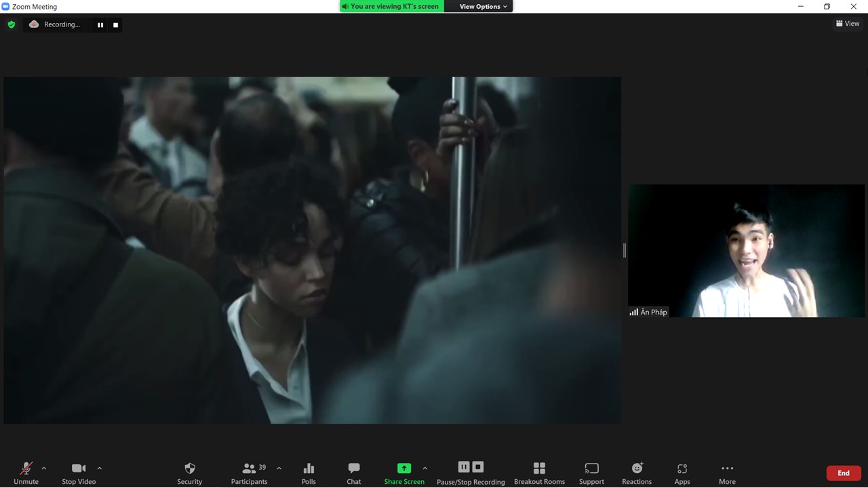This screenshot has width=868, height=488.
Task: Open Security settings shield
Action: tap(190, 472)
